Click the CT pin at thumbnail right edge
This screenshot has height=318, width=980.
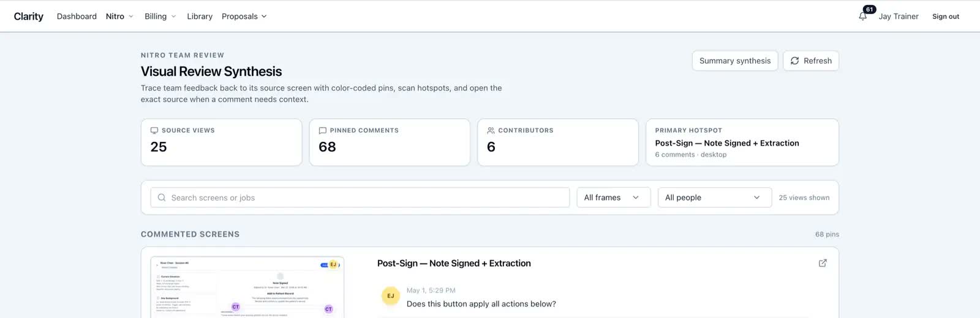coord(328,309)
